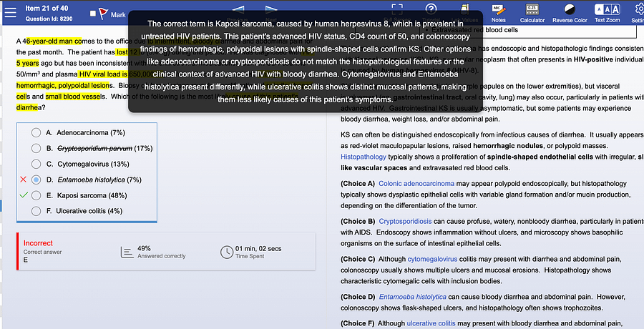Open the Tutorial help icon
The height and width of the screenshot is (329, 644).
pyautogui.click(x=431, y=9)
